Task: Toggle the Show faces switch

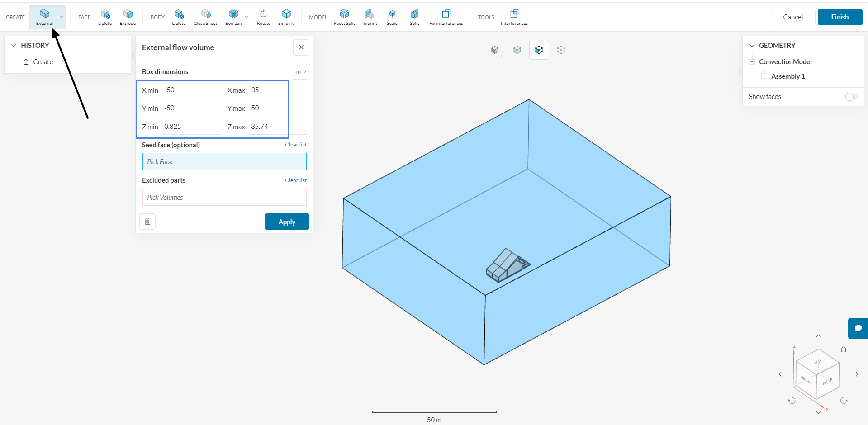Action: [851, 97]
